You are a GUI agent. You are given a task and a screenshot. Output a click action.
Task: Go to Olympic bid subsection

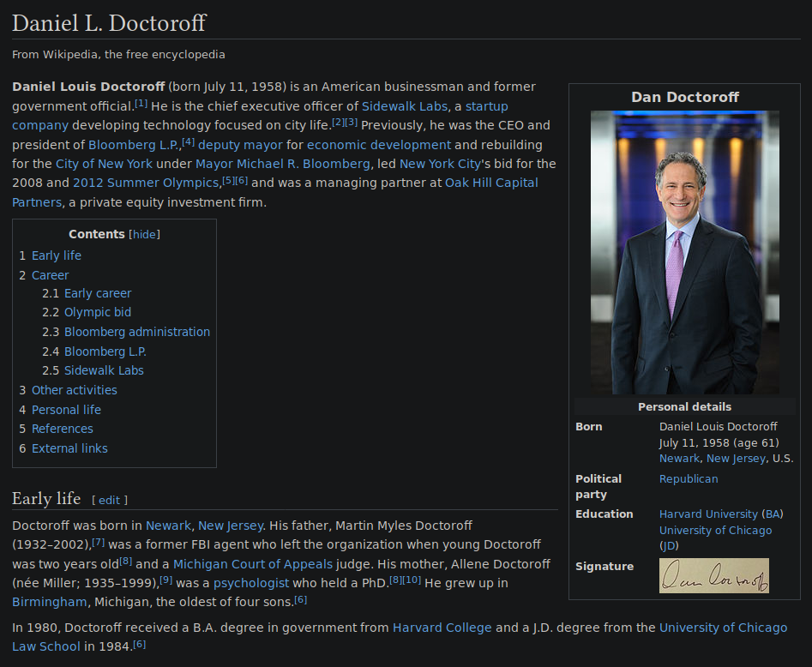coord(97,312)
